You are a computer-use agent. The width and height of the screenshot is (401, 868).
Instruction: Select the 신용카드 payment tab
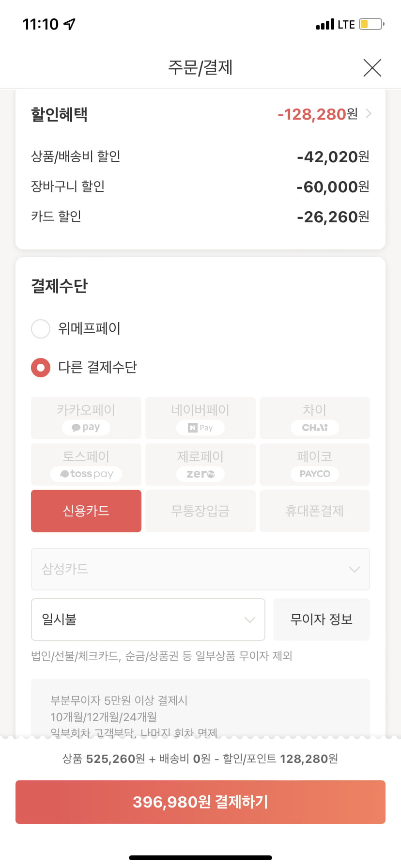[86, 511]
